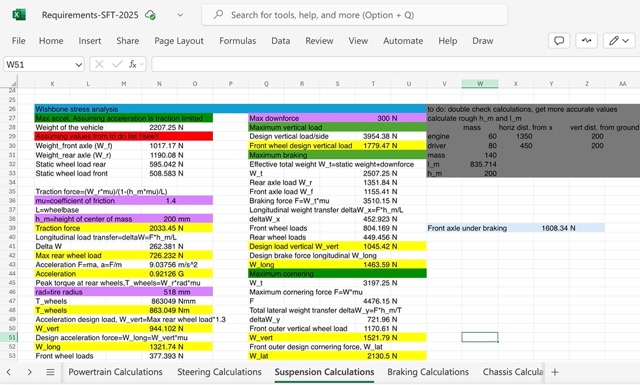This screenshot has height=385, width=640.
Task: Click the search tools and help box
Action: pyautogui.click(x=354, y=15)
